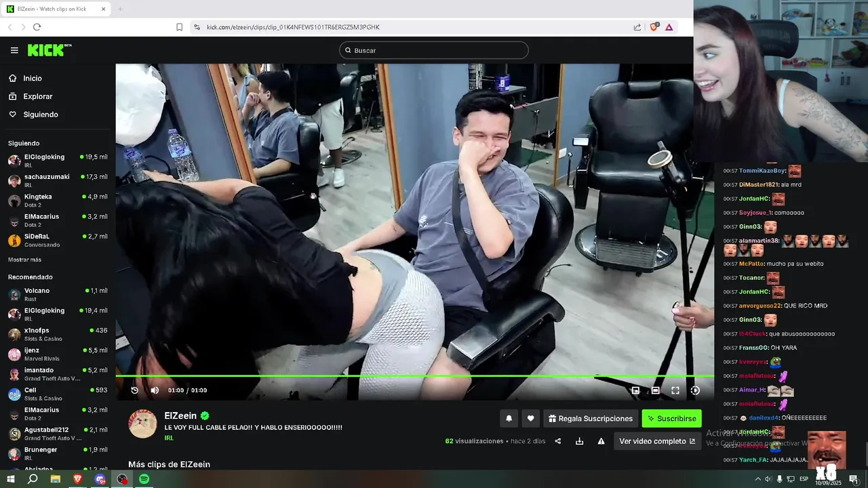Toggle picture-in-picture mode on player
The width and height of the screenshot is (868, 488).
coord(635,390)
